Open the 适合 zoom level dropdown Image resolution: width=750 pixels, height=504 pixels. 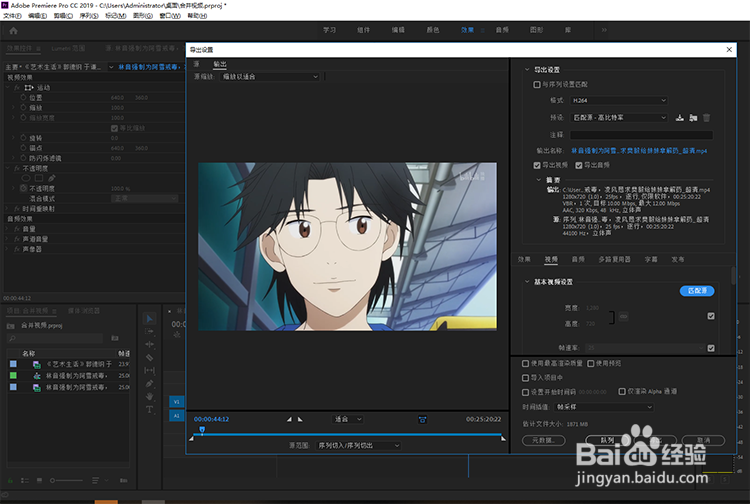point(348,419)
